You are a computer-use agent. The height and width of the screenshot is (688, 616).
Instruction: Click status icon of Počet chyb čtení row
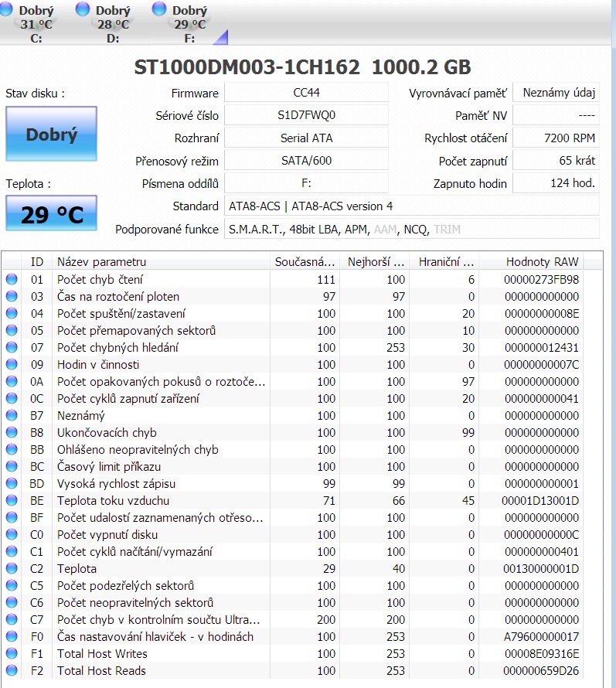pyautogui.click(x=12, y=279)
